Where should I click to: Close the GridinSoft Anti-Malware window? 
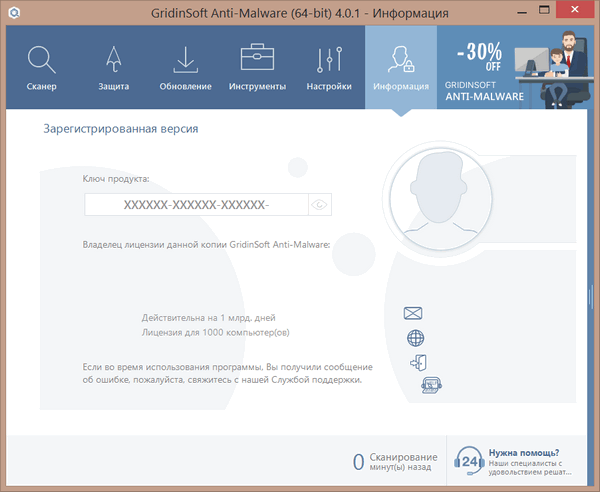(575, 10)
